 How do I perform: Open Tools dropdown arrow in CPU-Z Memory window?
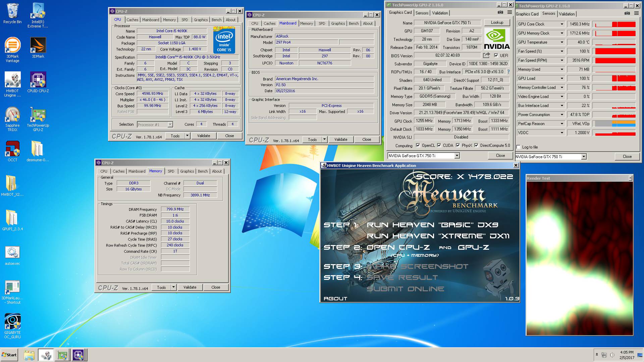pos(173,287)
